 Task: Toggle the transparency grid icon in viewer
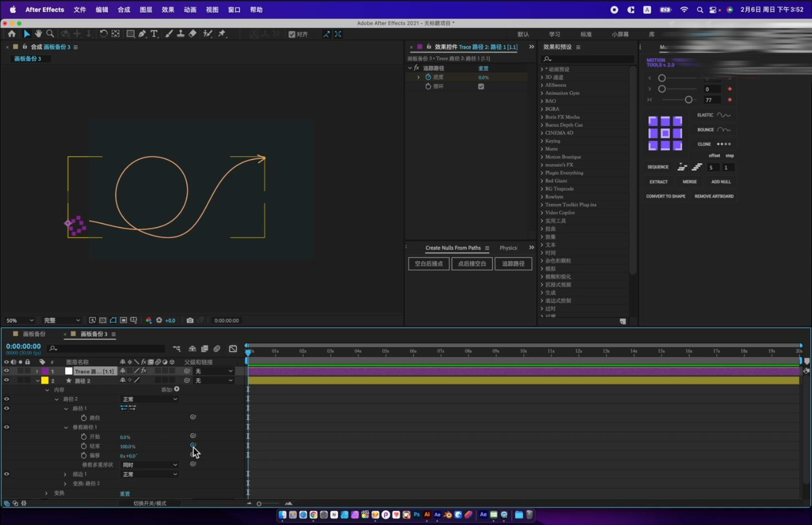pyautogui.click(x=103, y=321)
